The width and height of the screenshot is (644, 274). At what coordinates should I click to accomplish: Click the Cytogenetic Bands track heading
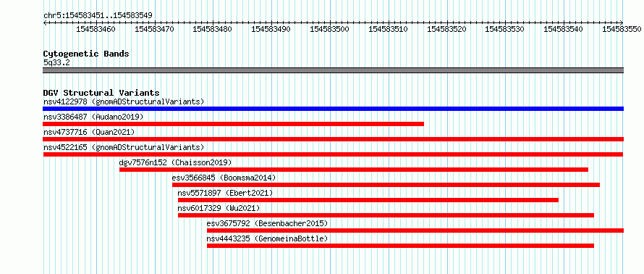[x=86, y=54]
